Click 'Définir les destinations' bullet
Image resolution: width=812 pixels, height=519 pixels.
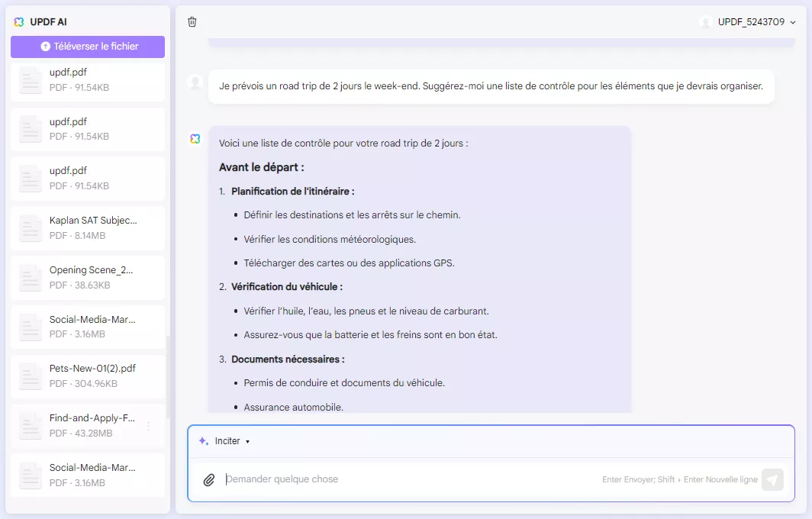pyautogui.click(x=352, y=215)
